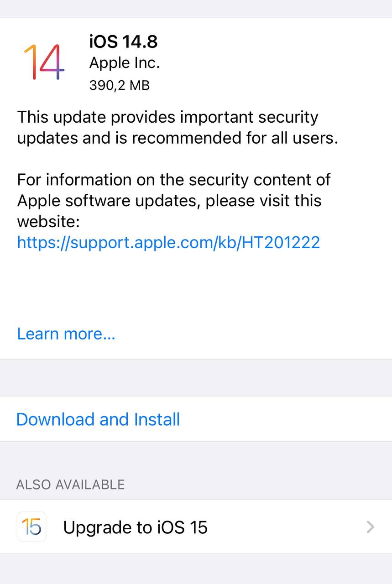
Task: Tap the word 'website:' above the link
Action: click(x=48, y=222)
